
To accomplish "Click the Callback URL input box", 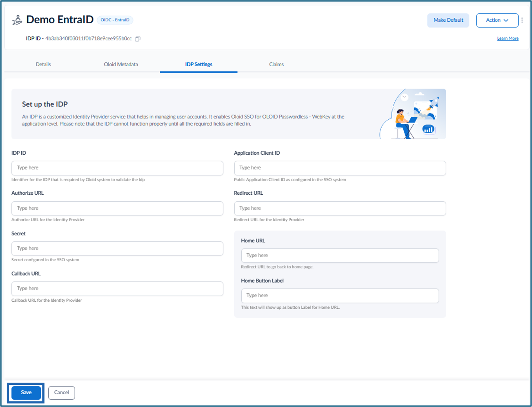I will coord(117,288).
